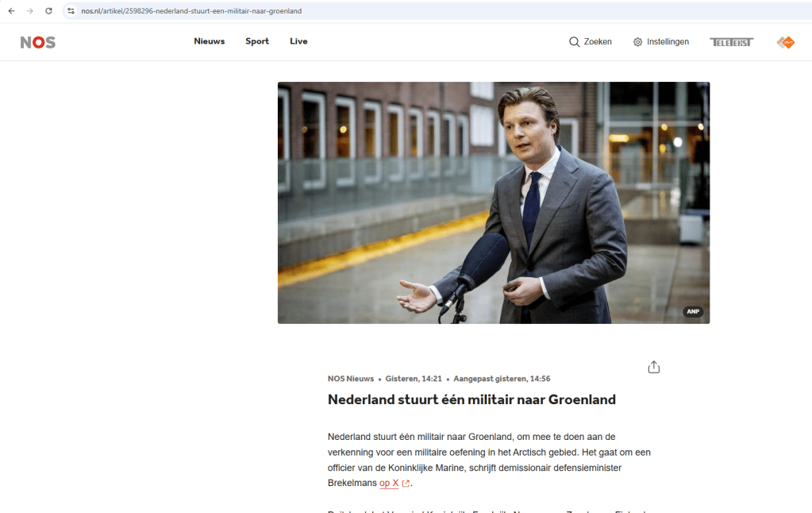Click the NOS logo
The height and width of the screenshot is (513, 812).
38,42
